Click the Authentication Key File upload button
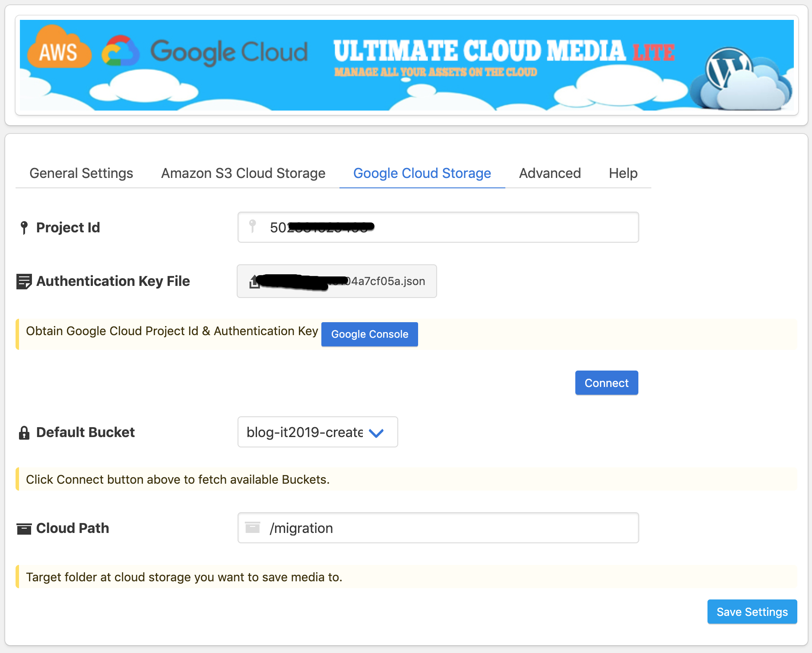Screen dimensions: 812x653 pos(337,281)
